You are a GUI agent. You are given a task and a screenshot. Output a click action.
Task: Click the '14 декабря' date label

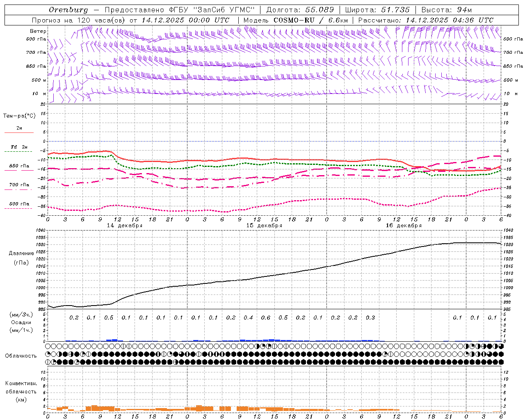point(125,226)
